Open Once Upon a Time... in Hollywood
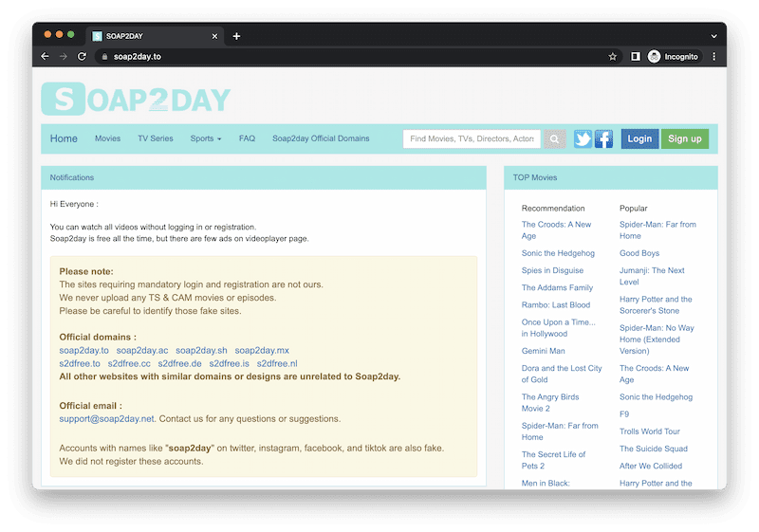 click(x=558, y=328)
